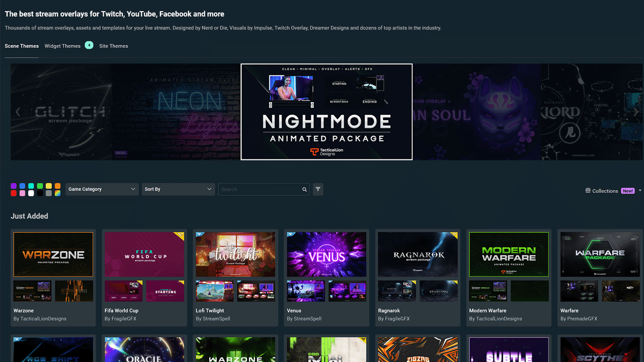The width and height of the screenshot is (644, 362).
Task: Open the Subtle theme card thumbnail
Action: click(509, 349)
